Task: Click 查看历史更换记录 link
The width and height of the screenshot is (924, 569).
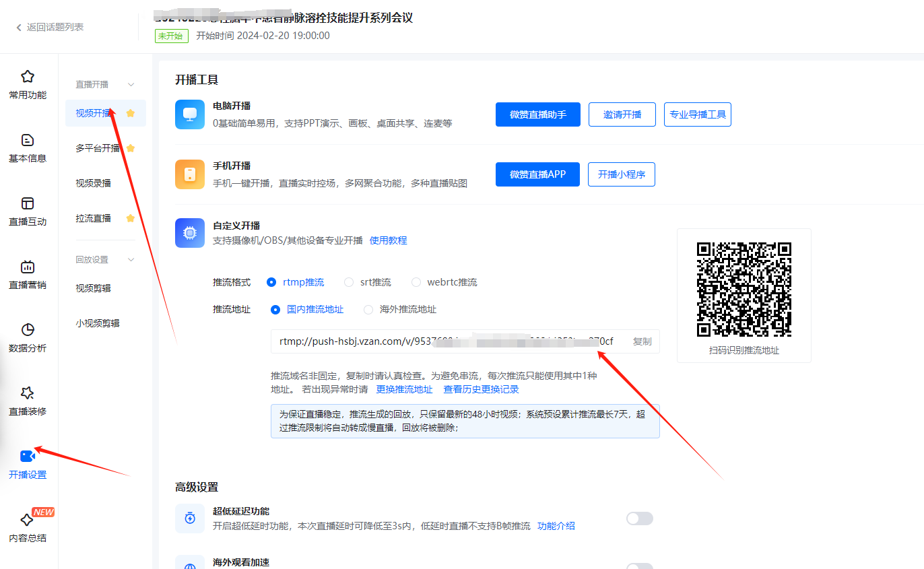Action: [x=482, y=389]
